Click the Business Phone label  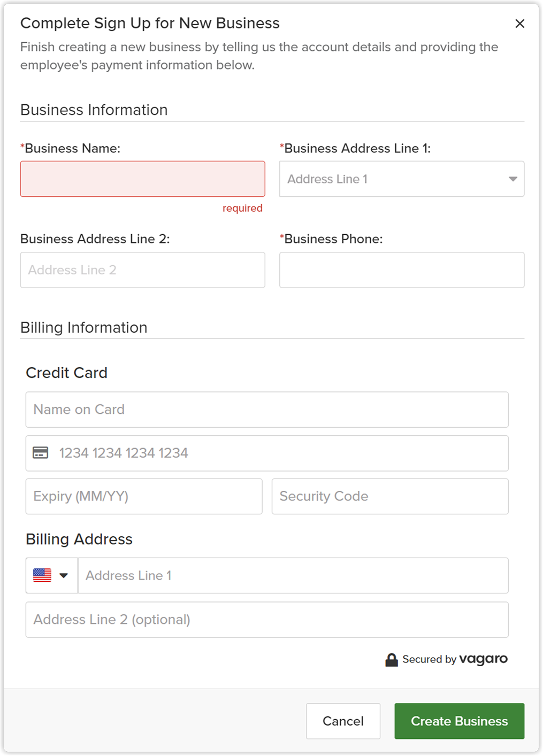[332, 239]
